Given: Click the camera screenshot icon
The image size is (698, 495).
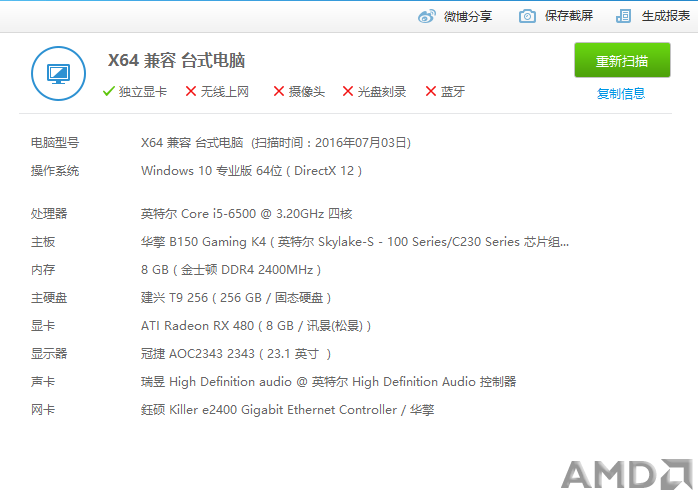Looking at the screenshot, I should pyautogui.click(x=527, y=16).
